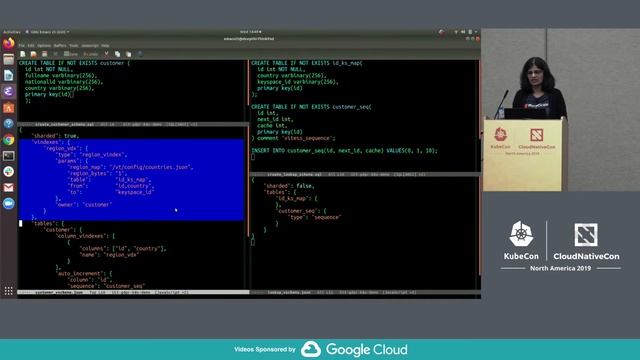640x360 pixels.
Task: Open Ubuntu Software from the dock
Action: (9, 108)
